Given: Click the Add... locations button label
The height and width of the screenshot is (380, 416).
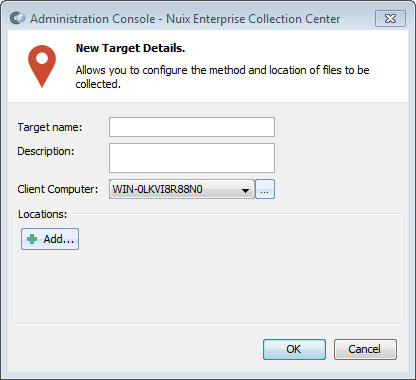Looking at the screenshot, I should [59, 239].
